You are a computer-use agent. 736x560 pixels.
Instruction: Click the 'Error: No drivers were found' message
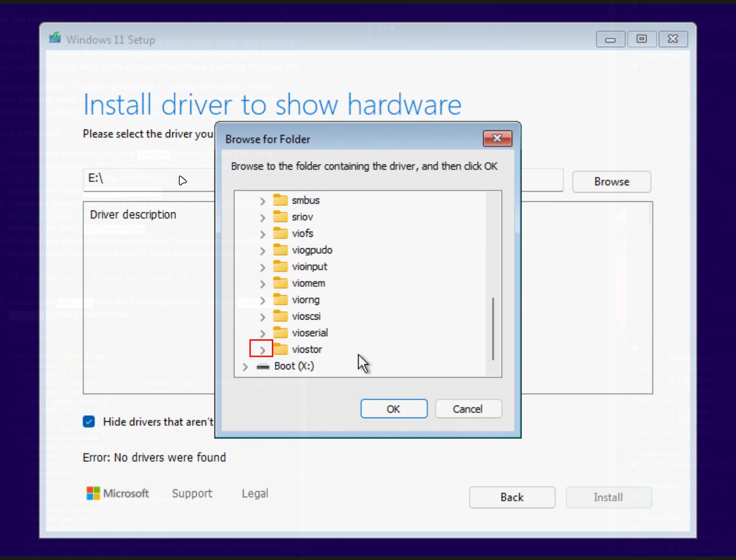(154, 457)
